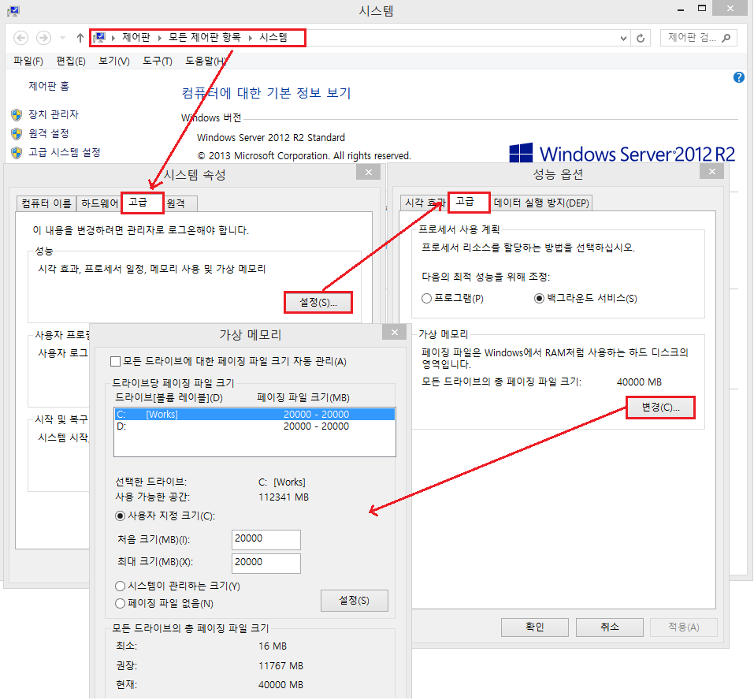Click 취소 button in 성능 옵션
This screenshot has width=754, height=700.
[x=610, y=627]
